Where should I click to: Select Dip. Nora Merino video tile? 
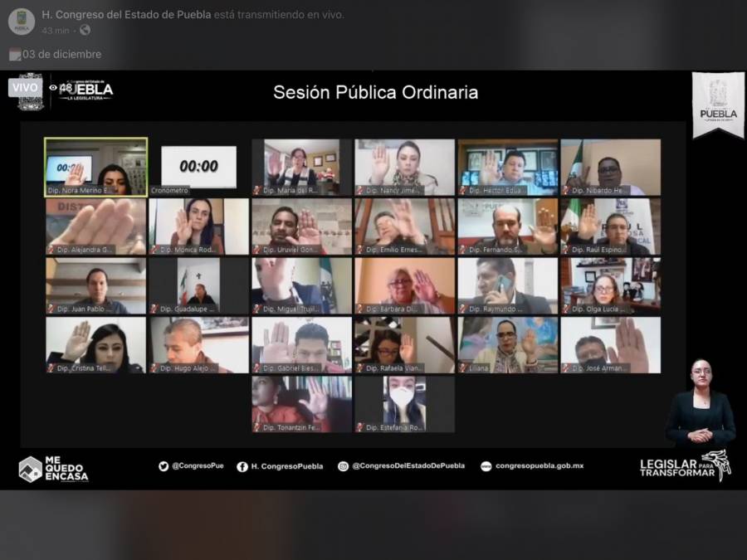(95, 167)
